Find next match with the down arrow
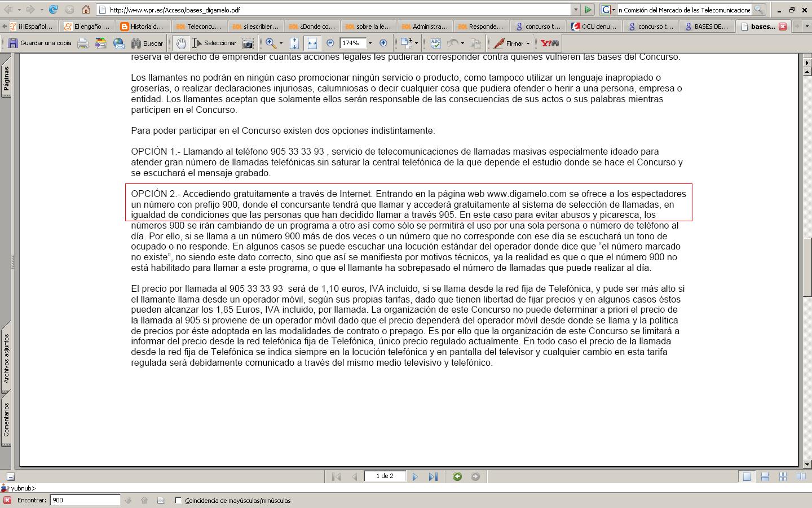 tap(128, 500)
